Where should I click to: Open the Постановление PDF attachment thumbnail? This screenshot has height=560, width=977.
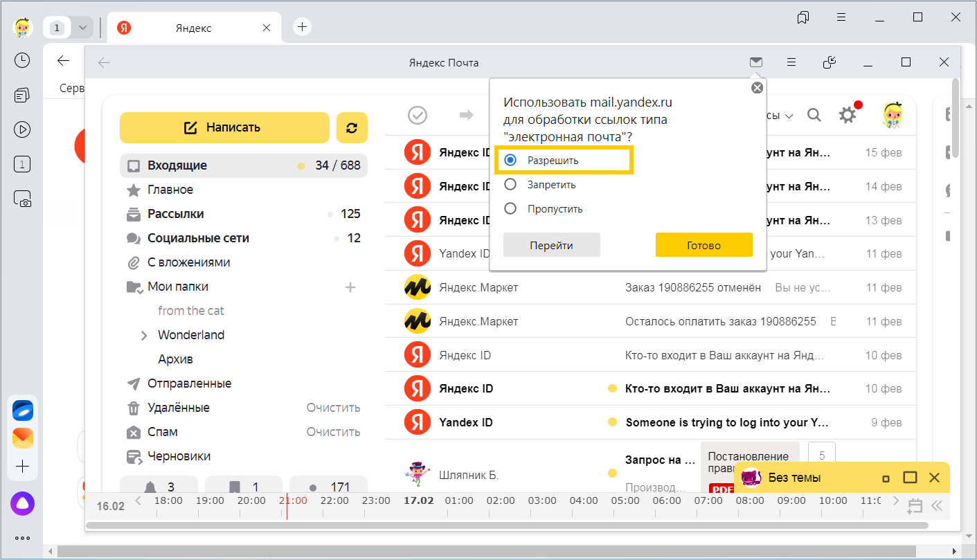(750, 468)
